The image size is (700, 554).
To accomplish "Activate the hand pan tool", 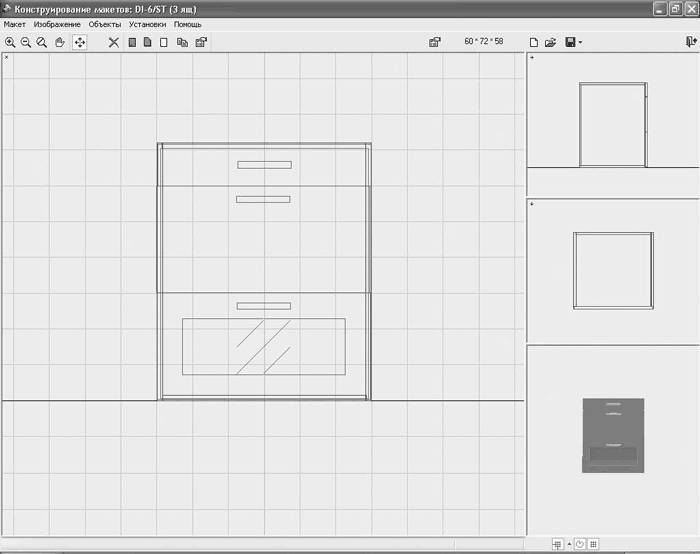I will (x=59, y=42).
